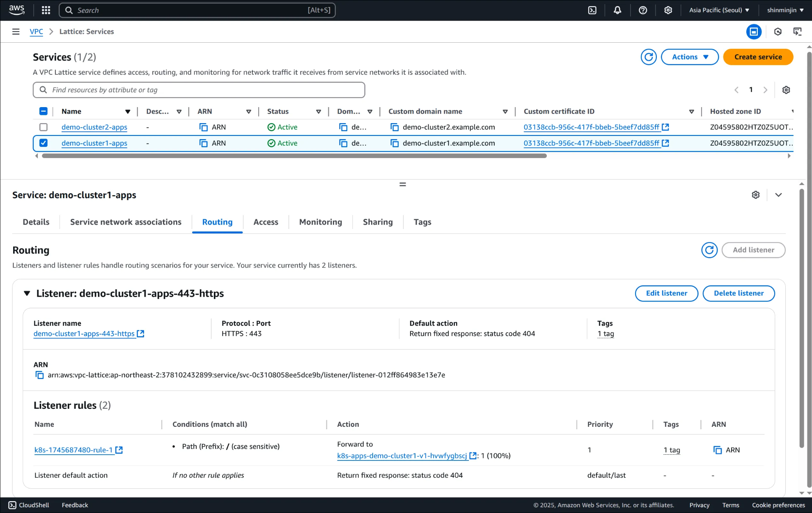Copy demo-cluster1.example.com custom domain
Screen dimensions: 812x513
pos(395,143)
